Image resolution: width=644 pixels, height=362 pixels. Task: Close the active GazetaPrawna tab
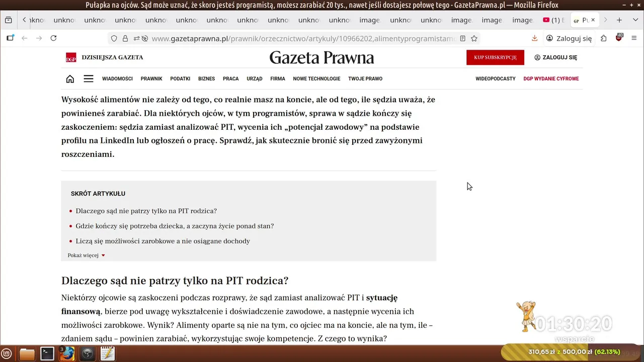tap(593, 20)
